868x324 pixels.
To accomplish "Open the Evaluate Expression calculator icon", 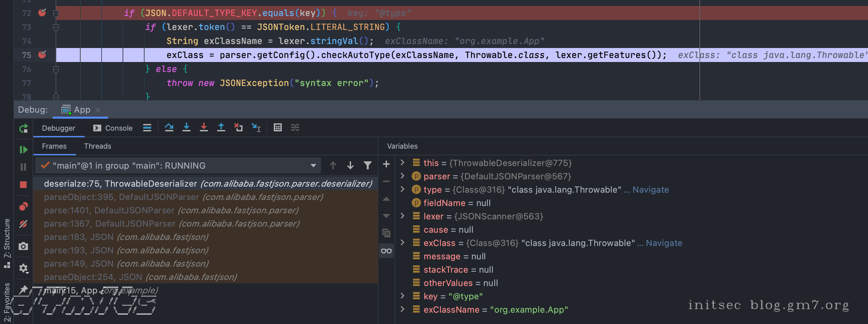I will coord(278,128).
